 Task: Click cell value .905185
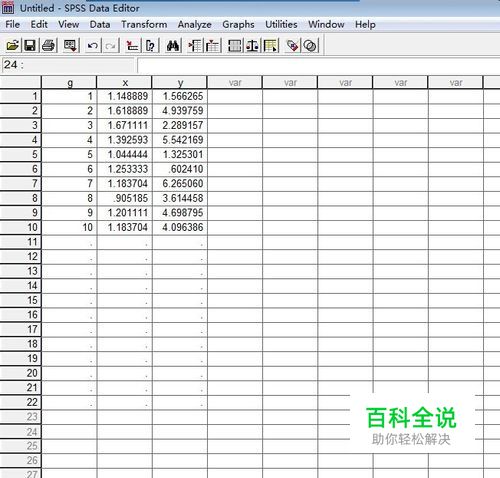(x=125, y=198)
